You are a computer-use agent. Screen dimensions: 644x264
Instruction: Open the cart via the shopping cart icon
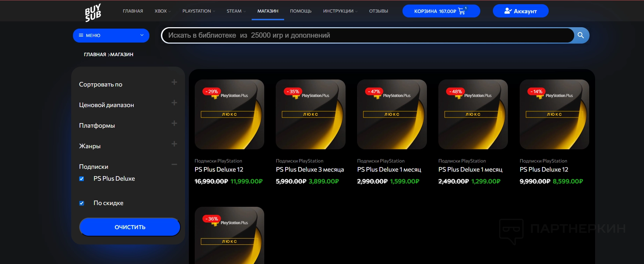(x=462, y=11)
